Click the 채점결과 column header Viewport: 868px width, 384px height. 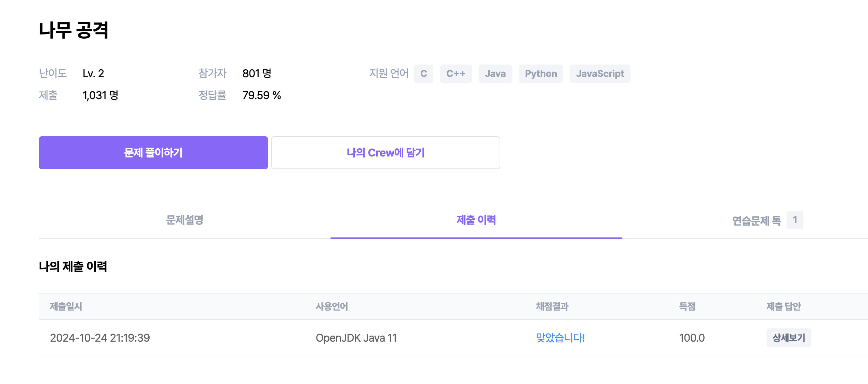(x=552, y=306)
